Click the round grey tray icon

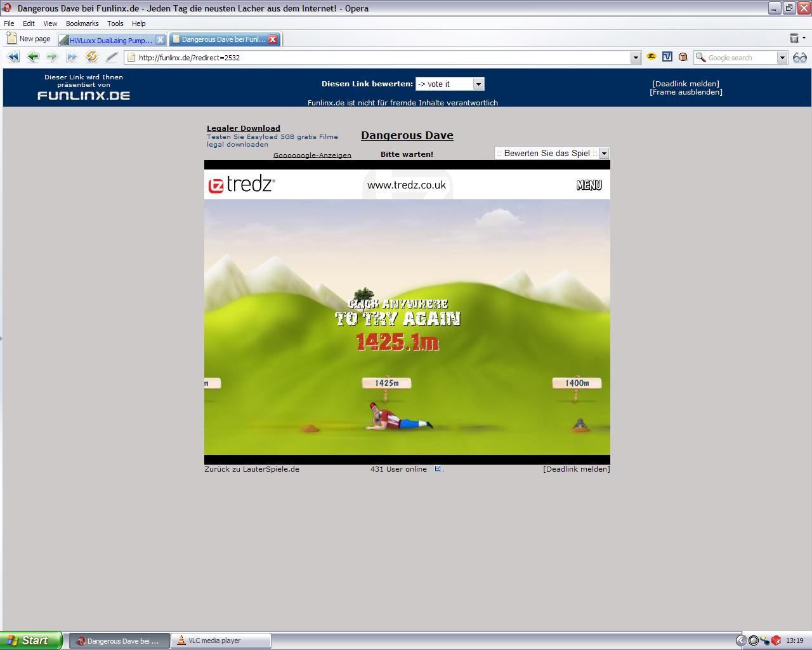point(753,640)
